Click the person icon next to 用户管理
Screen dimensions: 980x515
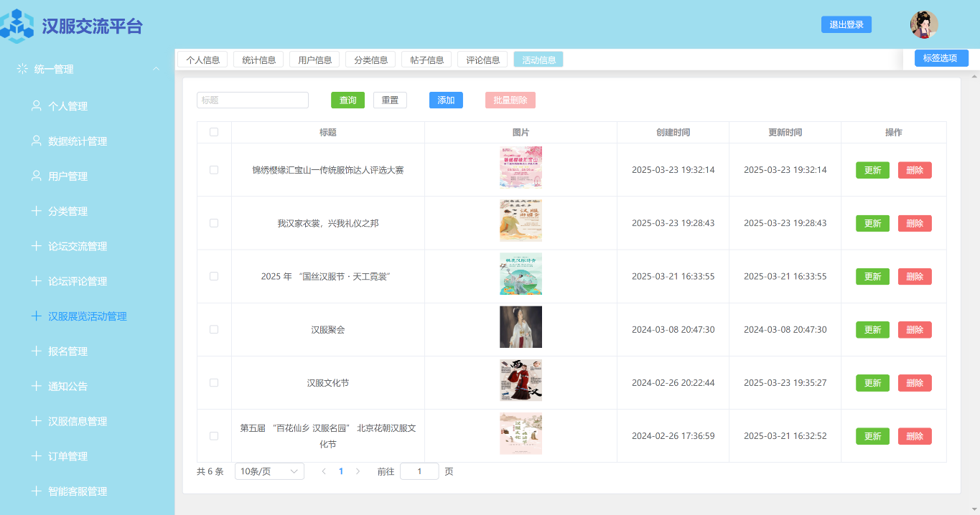click(x=36, y=176)
